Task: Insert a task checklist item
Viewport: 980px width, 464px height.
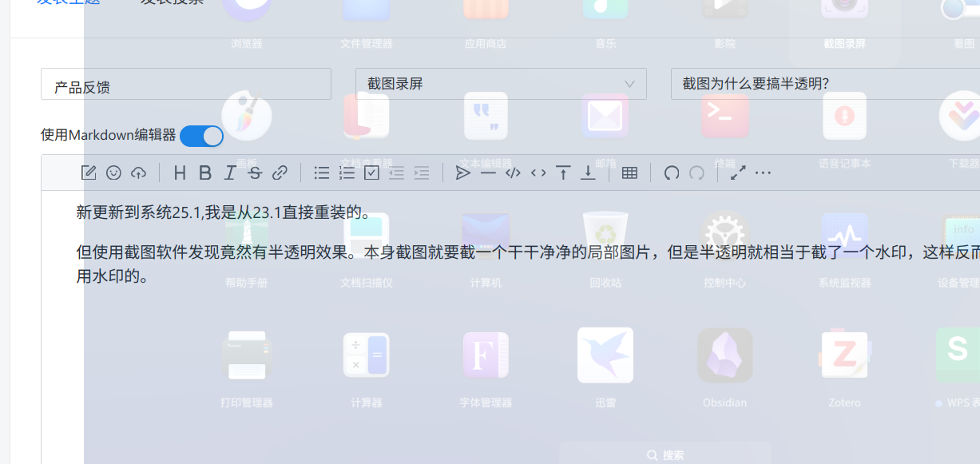Action: (x=371, y=173)
